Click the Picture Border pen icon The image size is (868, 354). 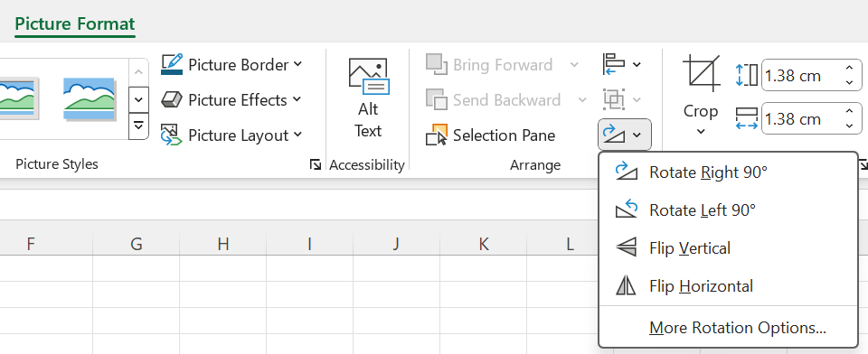coord(172,65)
